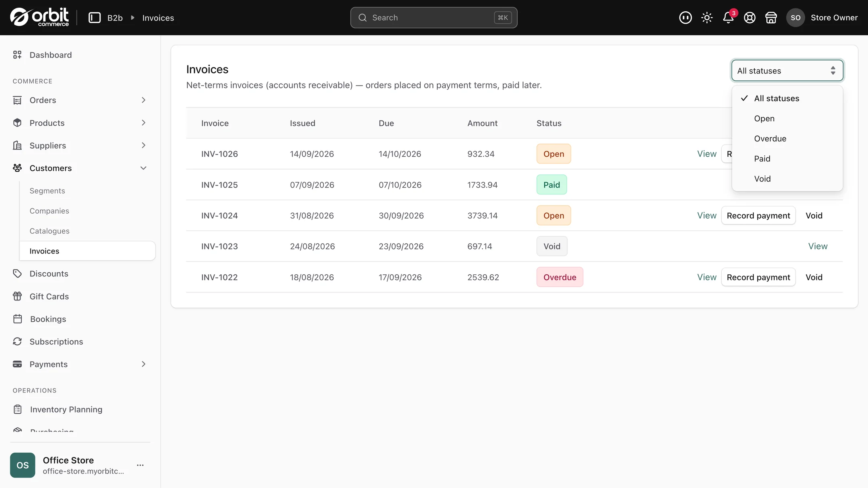The width and height of the screenshot is (868, 488).
Task: Click the Paid status badge
Action: click(x=551, y=185)
